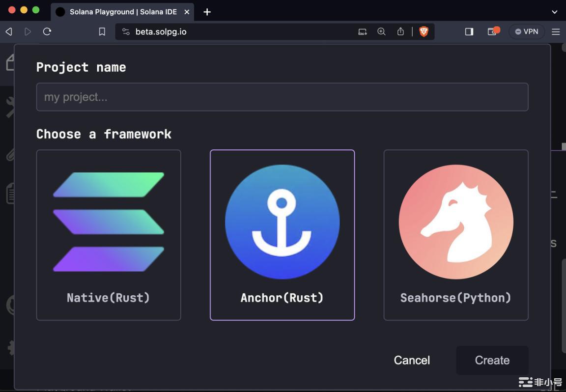The width and height of the screenshot is (566, 392).
Task: Expand the tab search chevron
Action: (555, 11)
